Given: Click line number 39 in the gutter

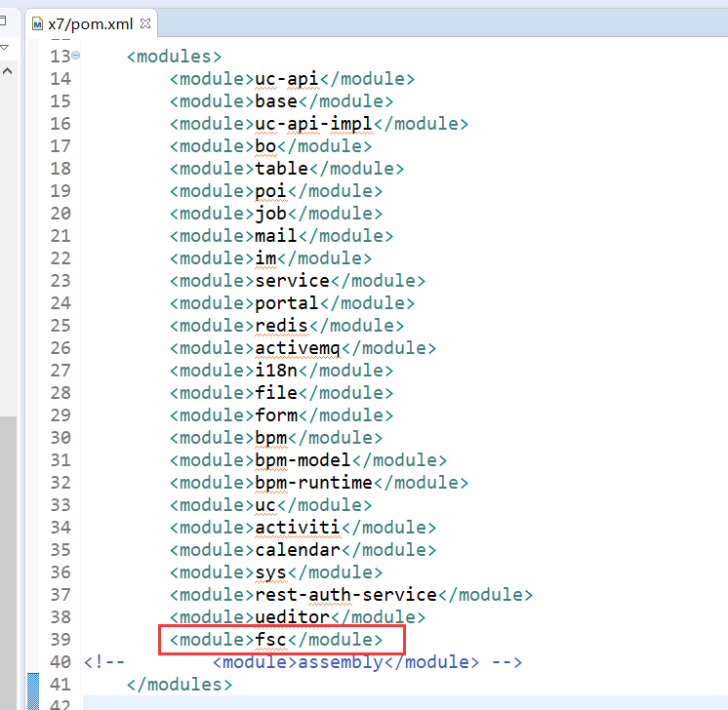Looking at the screenshot, I should [x=61, y=640].
